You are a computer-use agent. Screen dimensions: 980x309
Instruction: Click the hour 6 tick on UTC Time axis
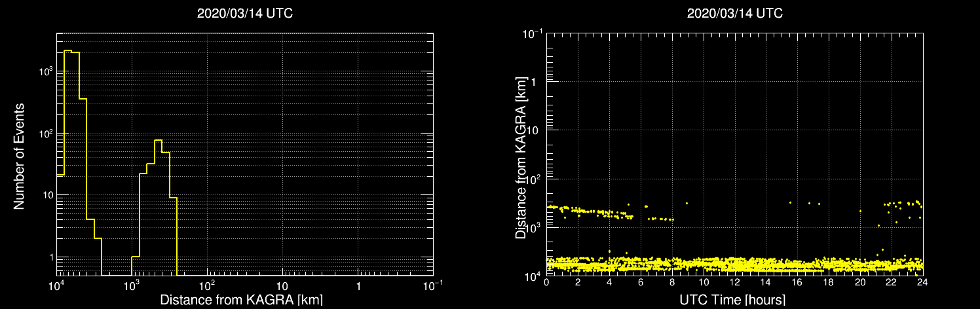[x=641, y=283]
